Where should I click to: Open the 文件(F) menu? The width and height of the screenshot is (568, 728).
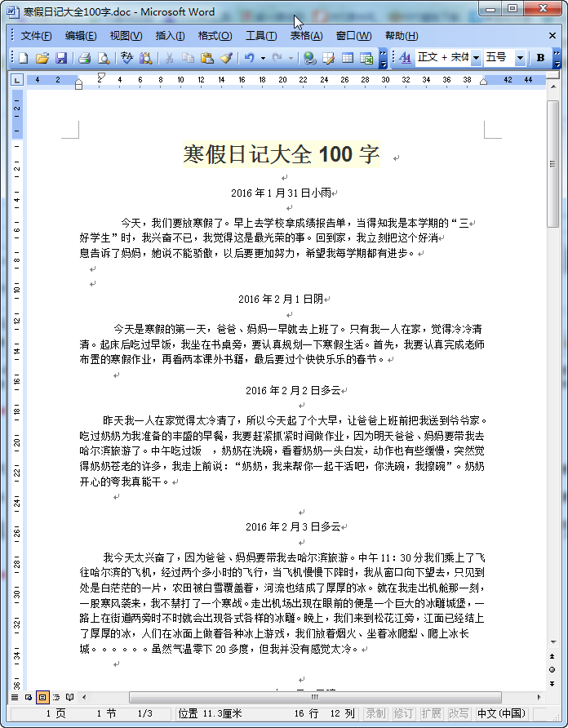(x=36, y=36)
